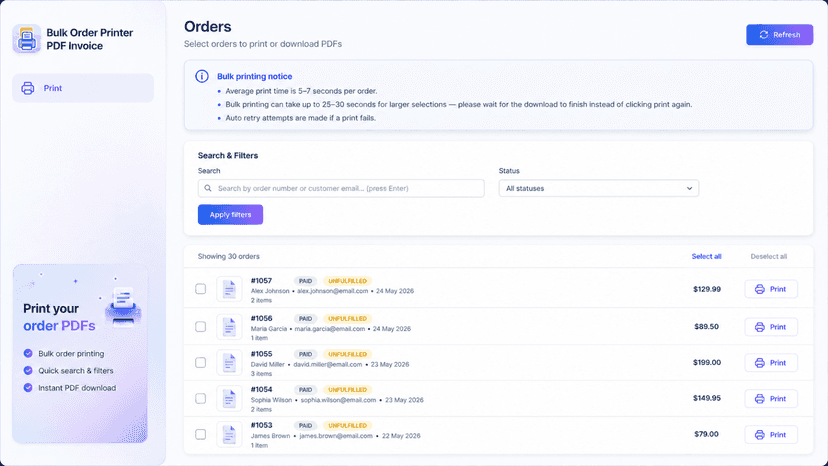Click checkmark icon beside Quick search & filters
828x466 pixels.
tap(28, 371)
